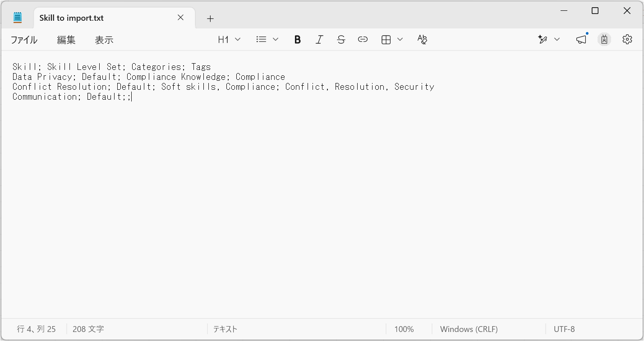This screenshot has height=341, width=644.
Task: Click "Conflict Resolution" at line start
Action: [x=60, y=87]
